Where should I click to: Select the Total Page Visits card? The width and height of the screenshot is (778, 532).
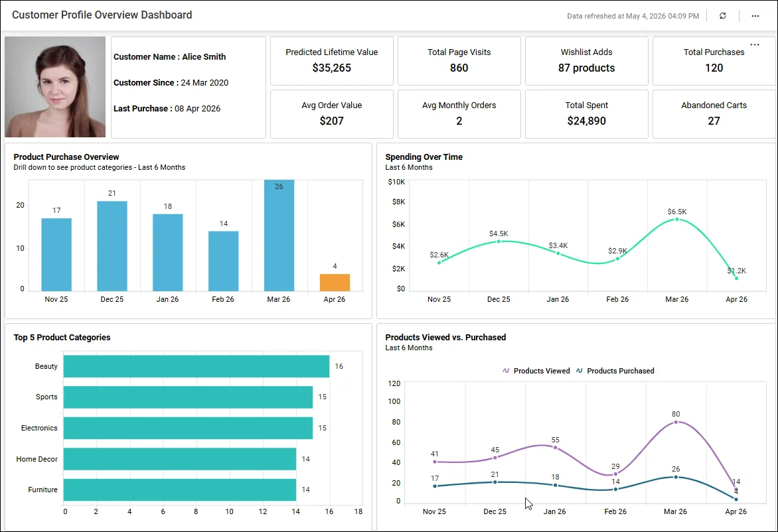[459, 61]
